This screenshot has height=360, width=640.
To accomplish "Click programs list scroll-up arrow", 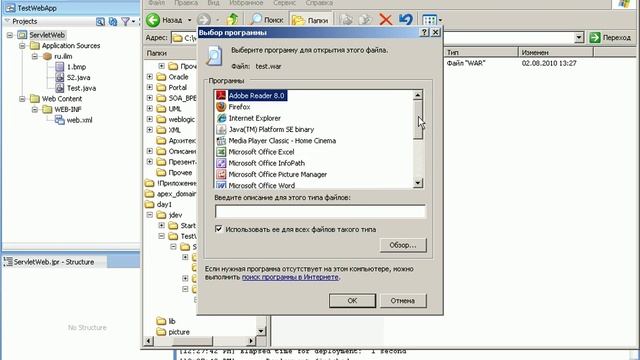I will 418,95.
